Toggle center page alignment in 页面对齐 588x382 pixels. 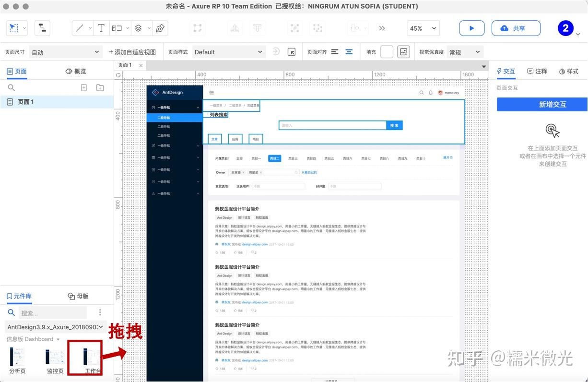pos(350,51)
